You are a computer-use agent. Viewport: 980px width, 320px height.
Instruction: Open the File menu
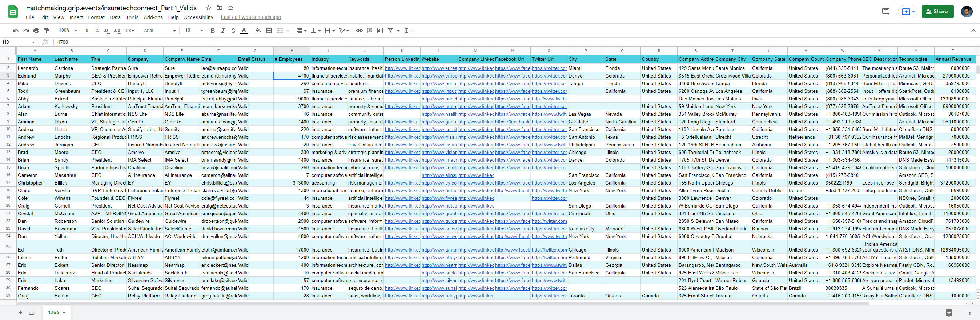30,17
